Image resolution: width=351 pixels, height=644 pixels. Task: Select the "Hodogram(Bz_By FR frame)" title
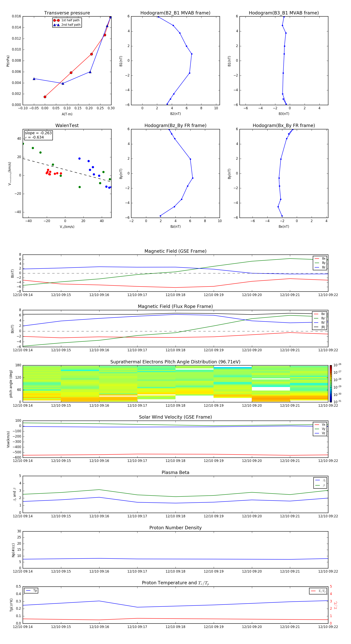(x=175, y=125)
